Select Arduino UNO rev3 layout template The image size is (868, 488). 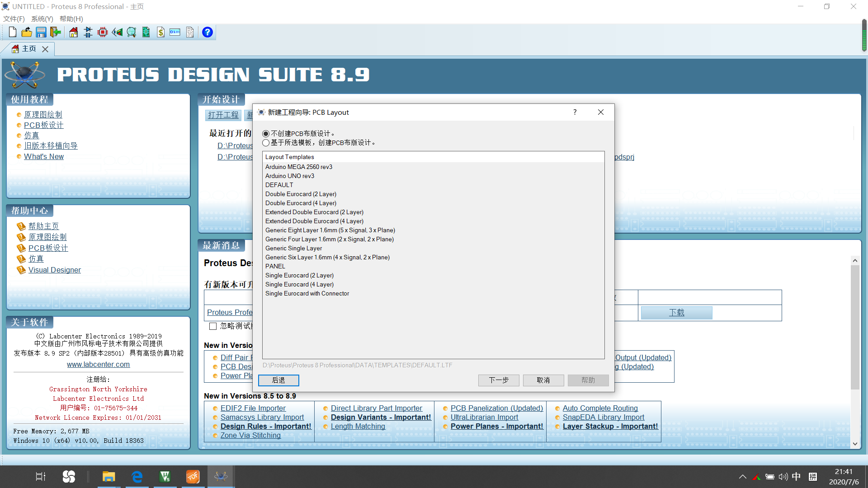(289, 176)
